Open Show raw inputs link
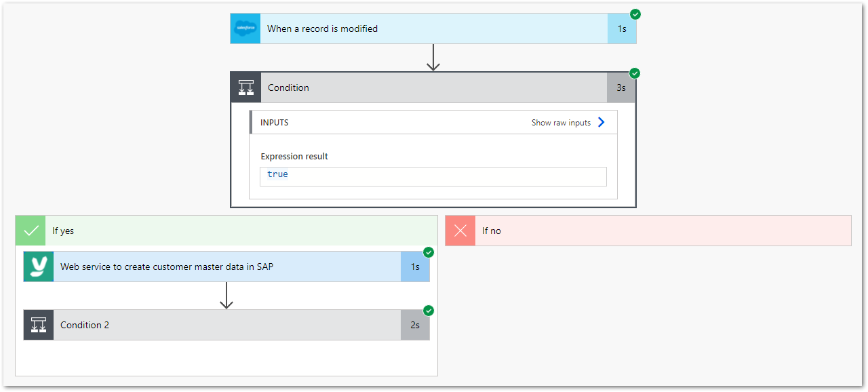 click(561, 123)
